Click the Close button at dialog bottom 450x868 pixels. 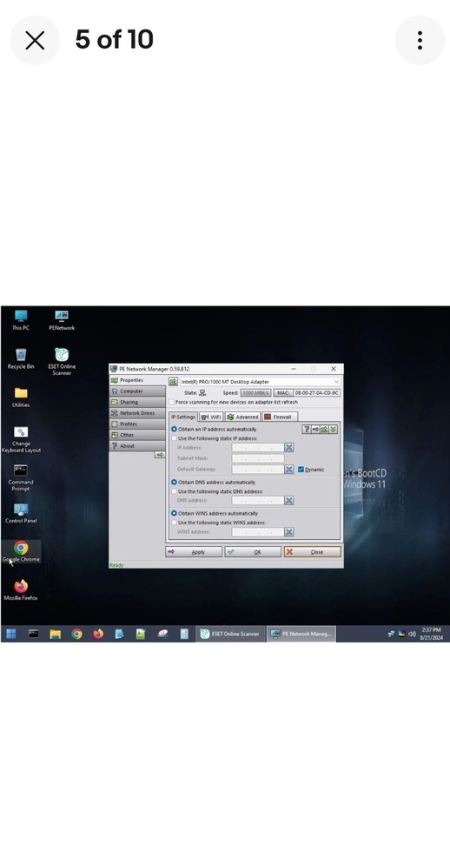coord(313,552)
